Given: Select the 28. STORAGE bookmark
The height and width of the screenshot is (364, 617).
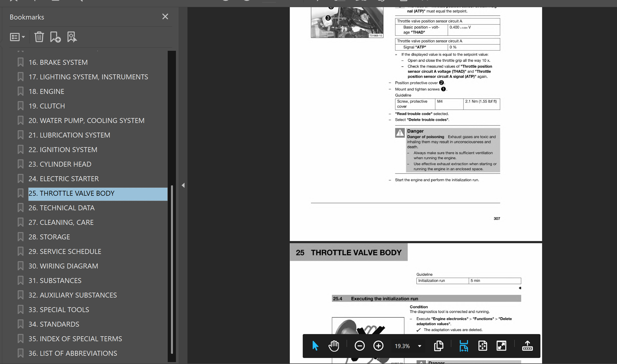Looking at the screenshot, I should tap(49, 237).
